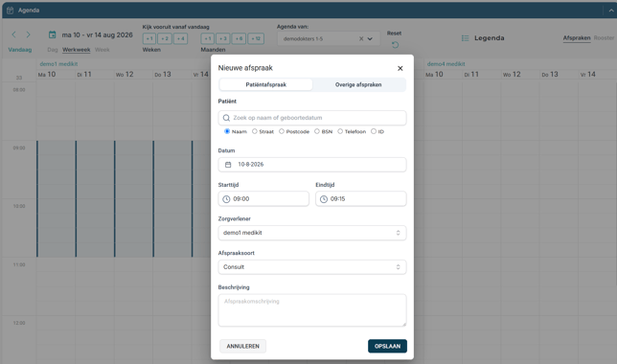
Task: Click the magnifier icon in patient search
Action: 226,118
